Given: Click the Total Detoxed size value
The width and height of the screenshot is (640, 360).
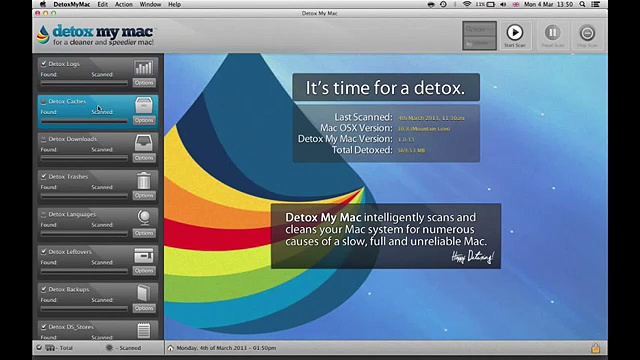Looking at the screenshot, I should [411, 150].
